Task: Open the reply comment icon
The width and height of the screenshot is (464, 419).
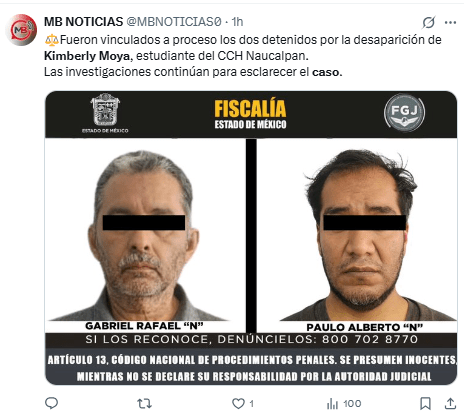Action: coord(51,403)
